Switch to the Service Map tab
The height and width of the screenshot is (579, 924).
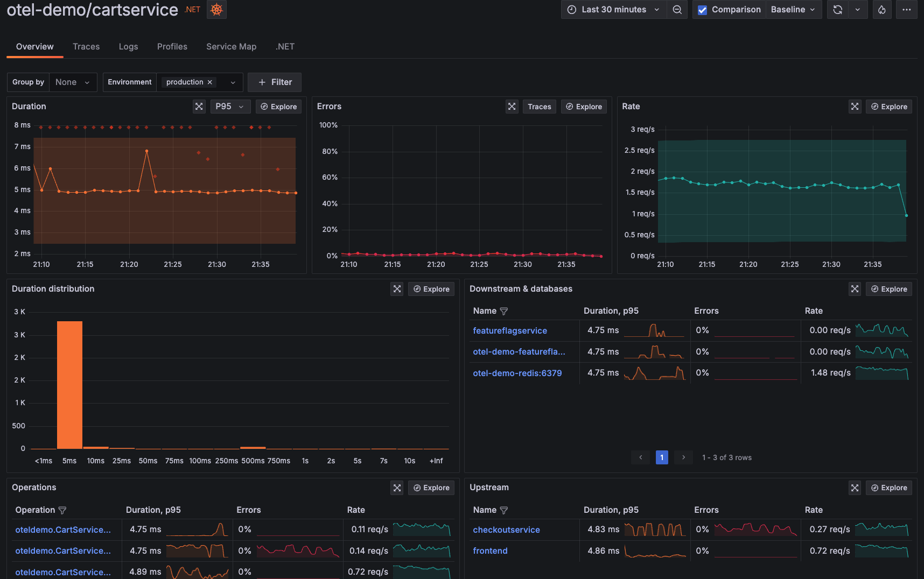tap(231, 47)
